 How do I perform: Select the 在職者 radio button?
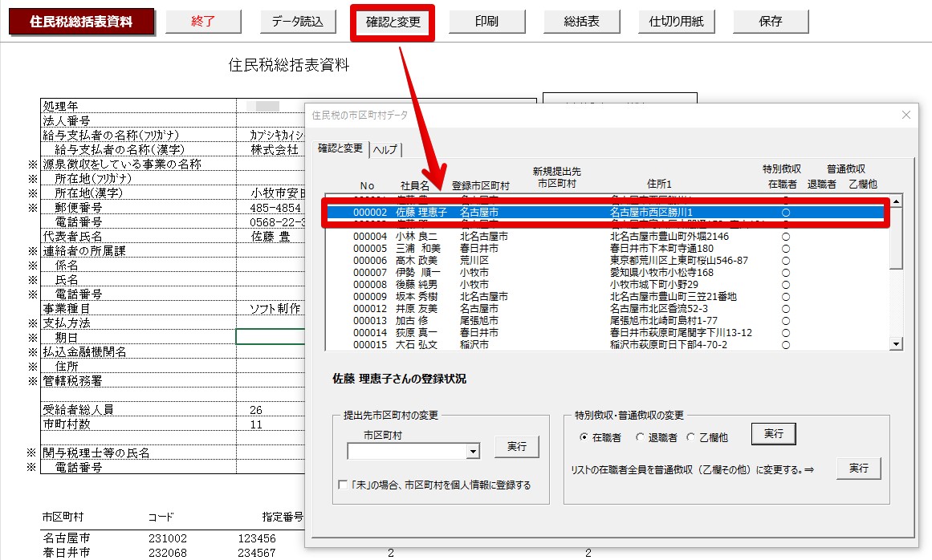584,437
